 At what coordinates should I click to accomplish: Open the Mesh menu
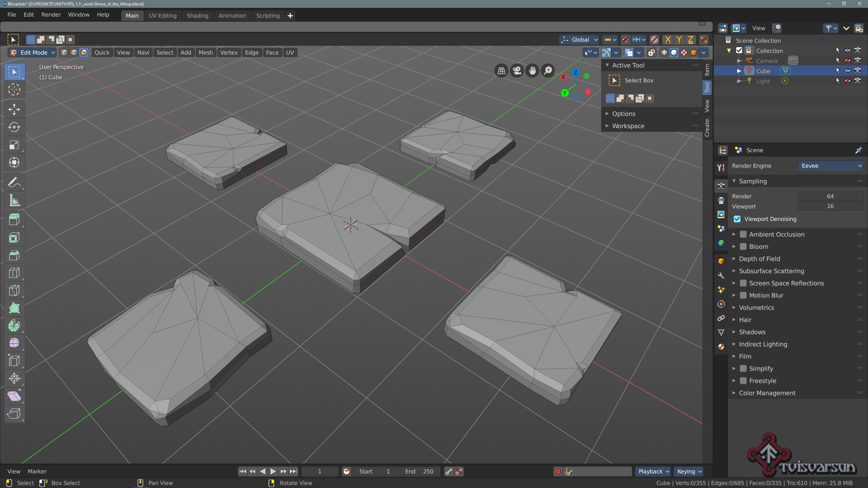(x=205, y=53)
